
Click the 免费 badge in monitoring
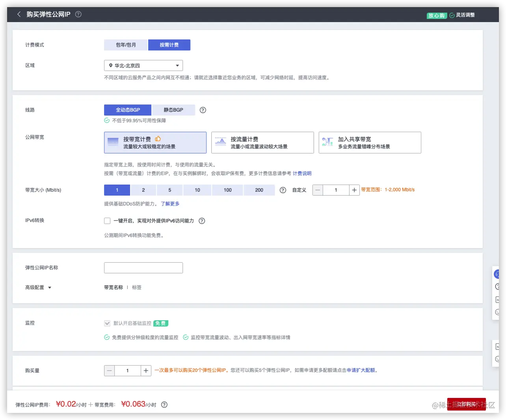pos(161,323)
